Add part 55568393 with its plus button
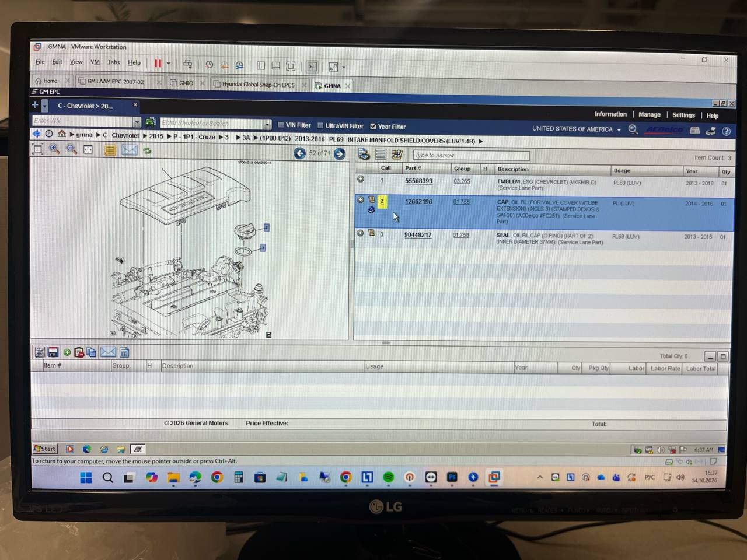The image size is (747, 560). (361, 179)
